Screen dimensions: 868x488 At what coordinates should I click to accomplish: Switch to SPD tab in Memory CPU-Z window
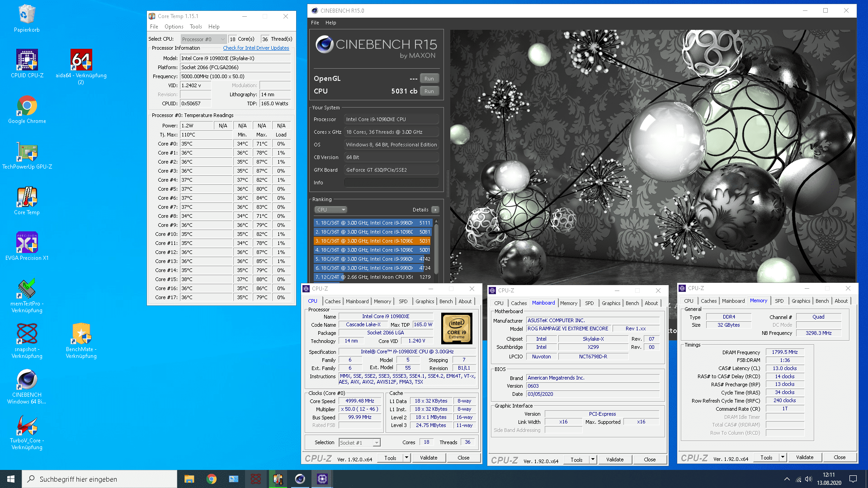coord(779,301)
